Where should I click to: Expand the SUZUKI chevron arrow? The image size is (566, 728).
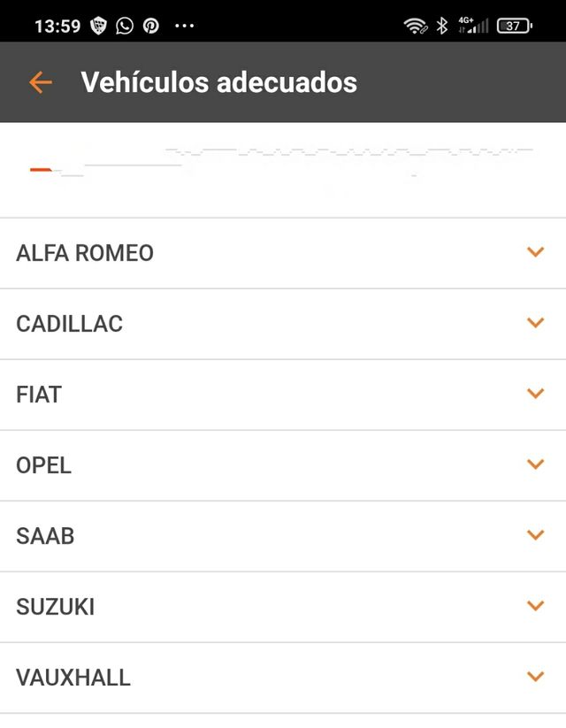point(535,606)
